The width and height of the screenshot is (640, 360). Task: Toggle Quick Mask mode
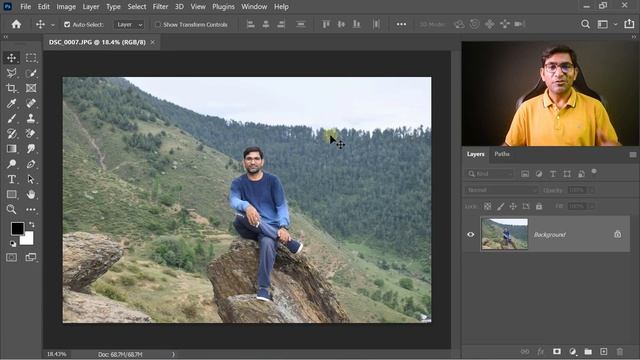point(11,257)
